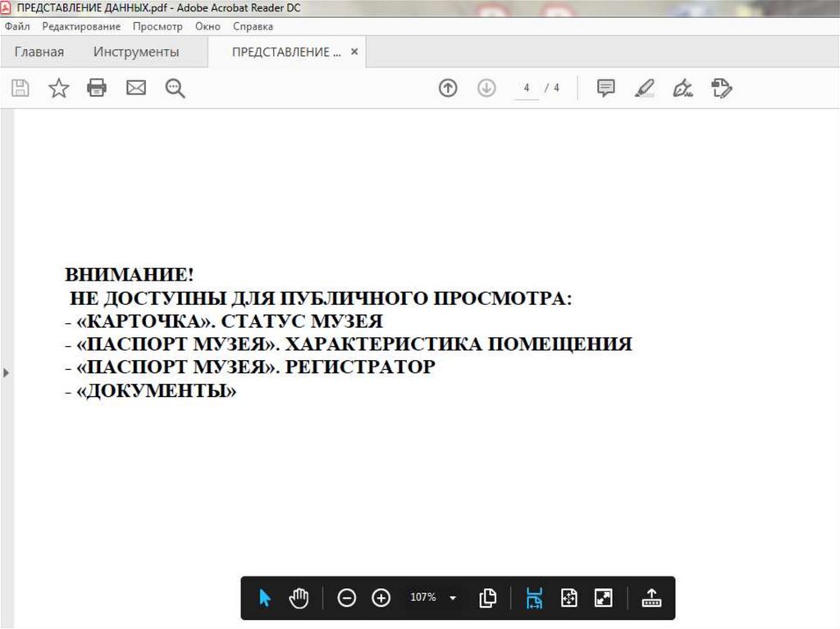Activate the Selection arrow tool
This screenshot has height=629, width=840.
point(265,598)
